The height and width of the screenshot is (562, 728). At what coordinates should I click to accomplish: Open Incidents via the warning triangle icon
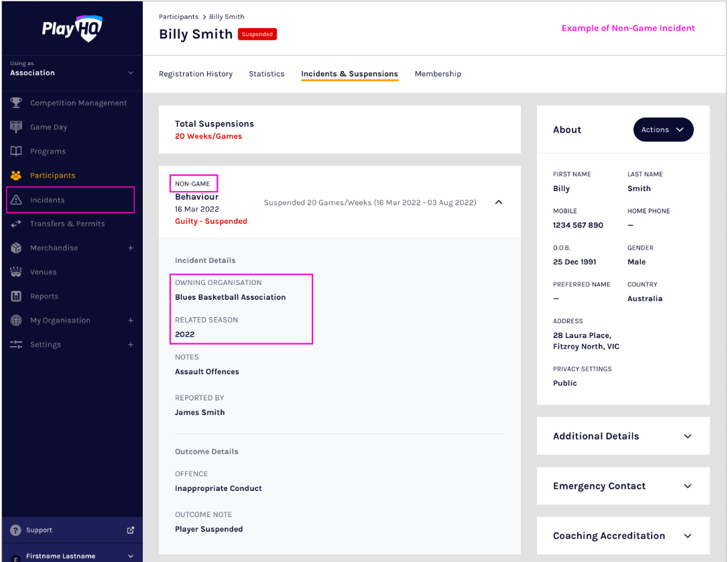(x=15, y=199)
